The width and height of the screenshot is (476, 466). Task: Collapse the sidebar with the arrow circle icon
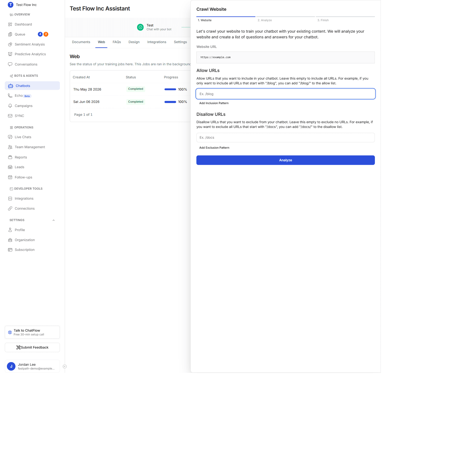click(x=65, y=366)
